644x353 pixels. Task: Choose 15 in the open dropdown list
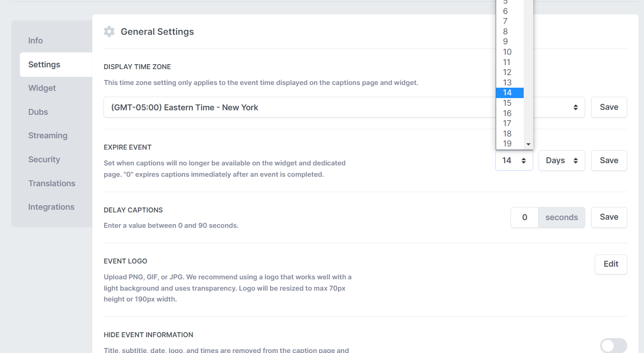[510, 103]
